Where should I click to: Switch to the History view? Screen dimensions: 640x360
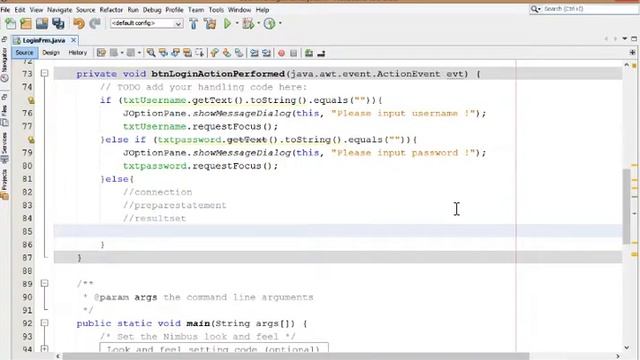(x=78, y=53)
